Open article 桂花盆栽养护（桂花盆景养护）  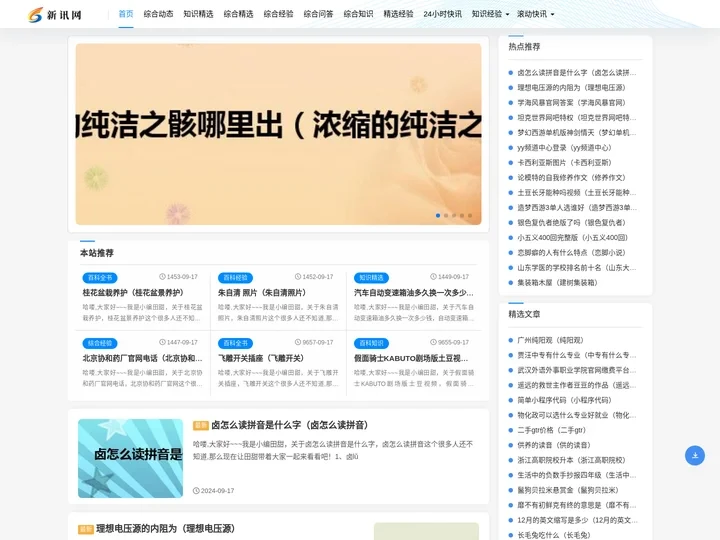pos(133,292)
